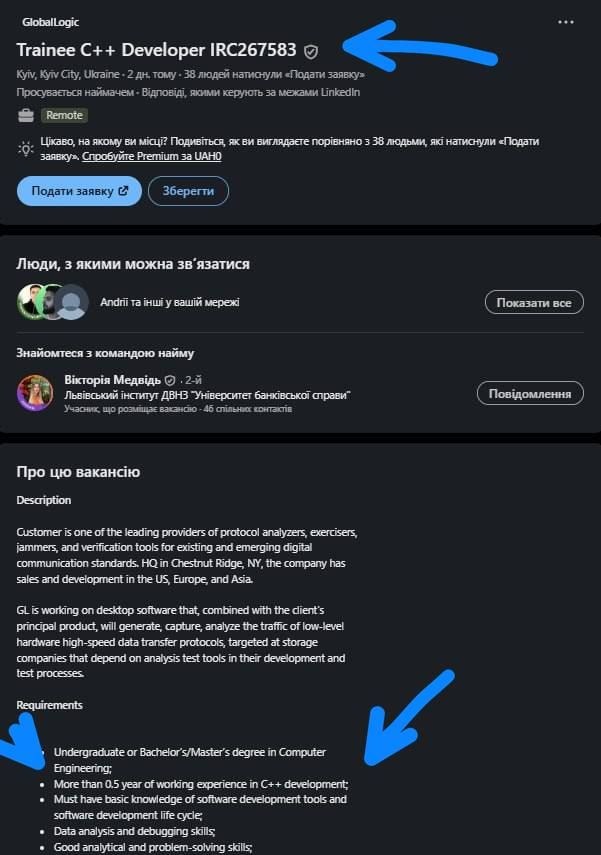Open Вікторія Медвідь's profile photo
This screenshot has height=855, width=601.
pos(35,393)
